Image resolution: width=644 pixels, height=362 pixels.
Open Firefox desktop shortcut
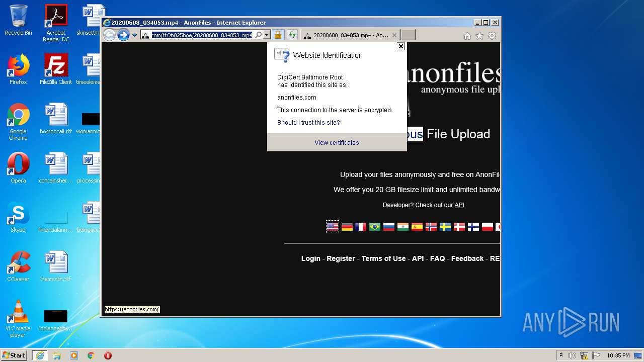click(18, 69)
